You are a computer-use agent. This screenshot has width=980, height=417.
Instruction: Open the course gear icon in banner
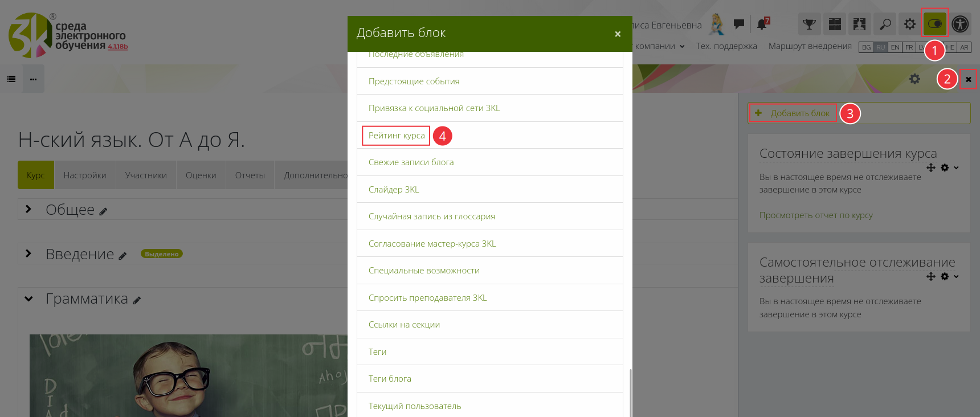coord(914,79)
